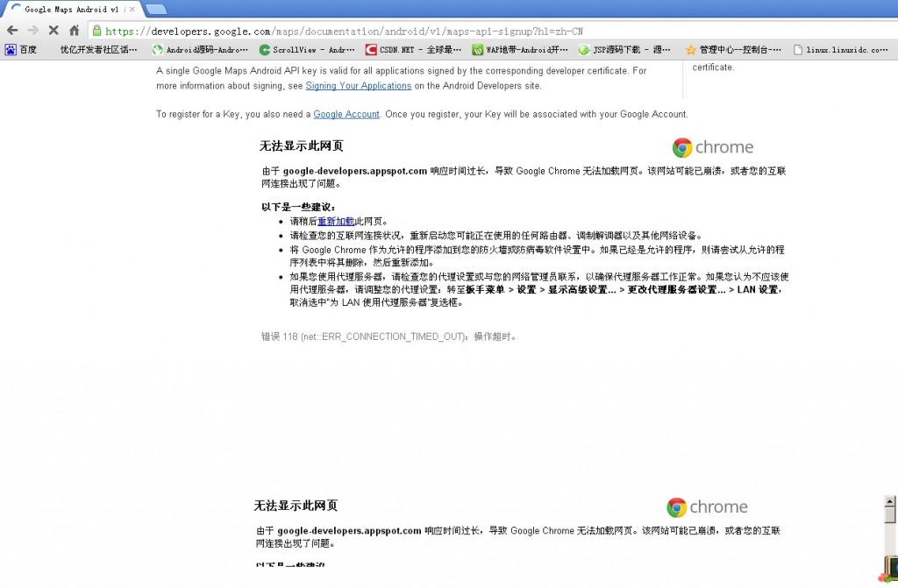Open the linux.linuxidc.com bookmark
Viewport: 898px width, 588px height.
pos(841,50)
